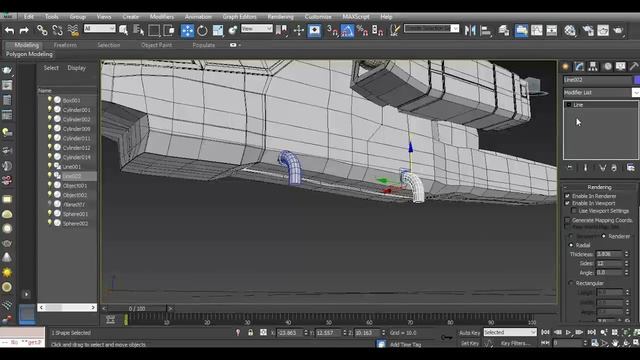Toggle Use Viewport Settings checkbox

coord(574,211)
